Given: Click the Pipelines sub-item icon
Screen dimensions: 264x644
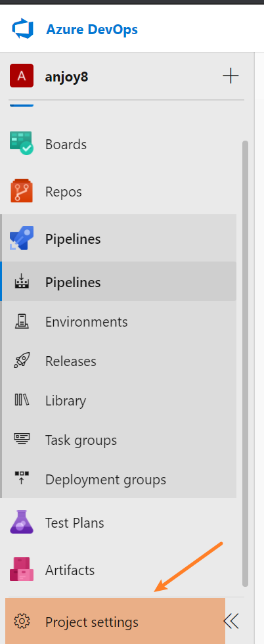Looking at the screenshot, I should (22, 282).
